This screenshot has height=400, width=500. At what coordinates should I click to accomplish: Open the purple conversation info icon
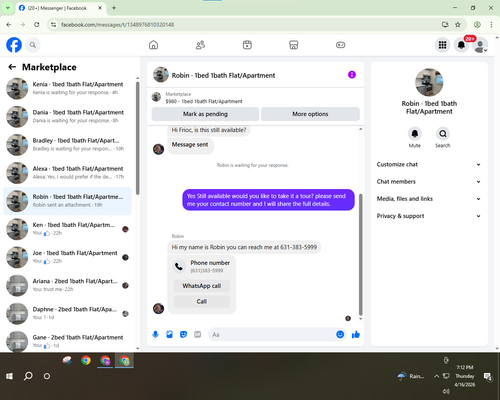[x=352, y=75]
